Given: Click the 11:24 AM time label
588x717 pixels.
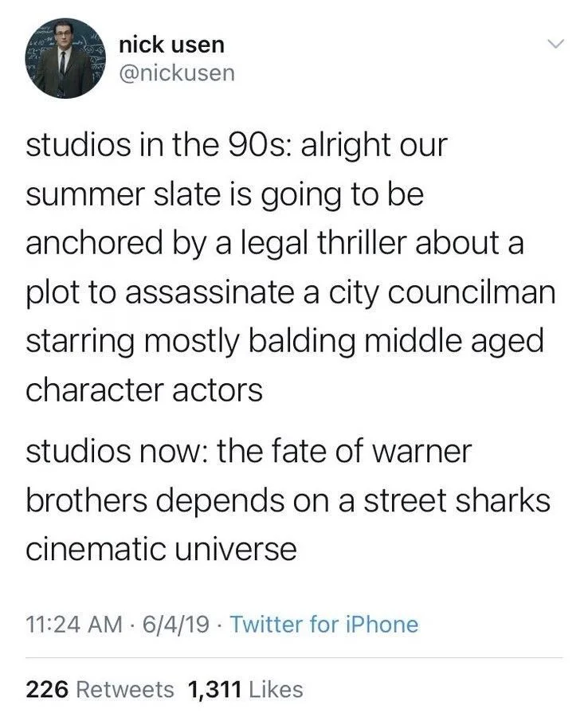Looking at the screenshot, I should 67,625.
